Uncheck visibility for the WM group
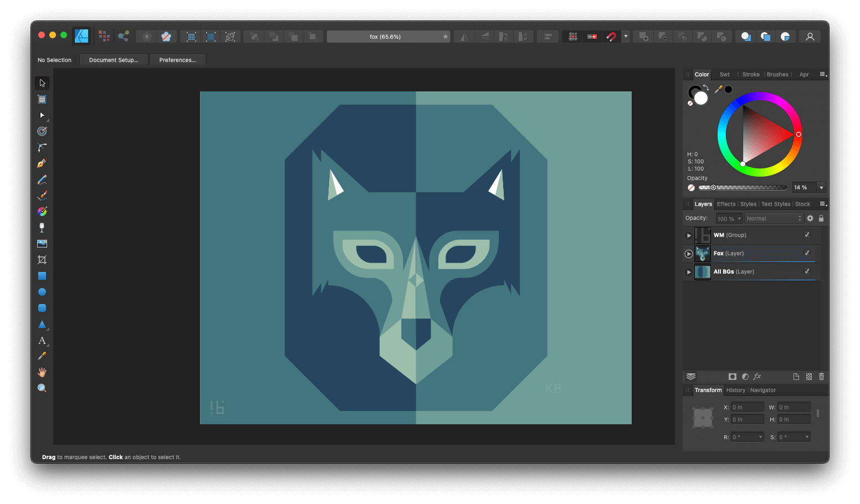The height and width of the screenshot is (504, 860). 807,235
